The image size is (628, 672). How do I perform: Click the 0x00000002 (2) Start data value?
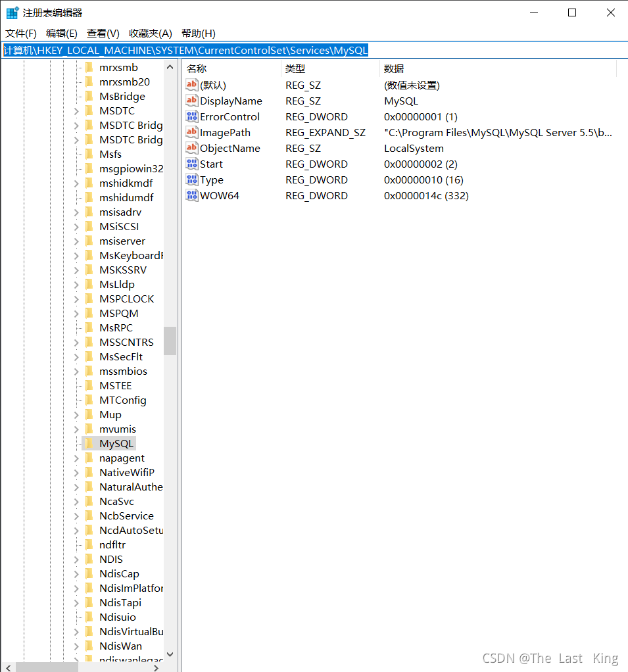coord(420,164)
